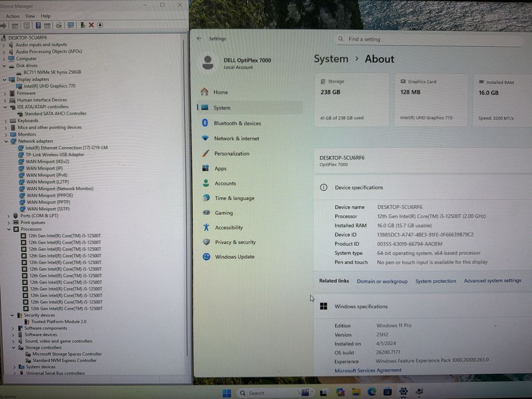Select System in Settings sidebar

250,108
